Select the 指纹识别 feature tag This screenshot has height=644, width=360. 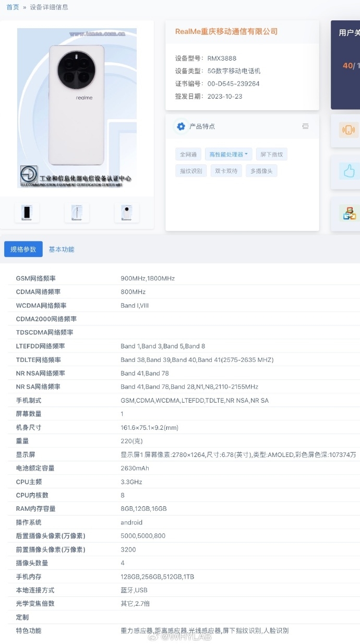[x=191, y=171]
